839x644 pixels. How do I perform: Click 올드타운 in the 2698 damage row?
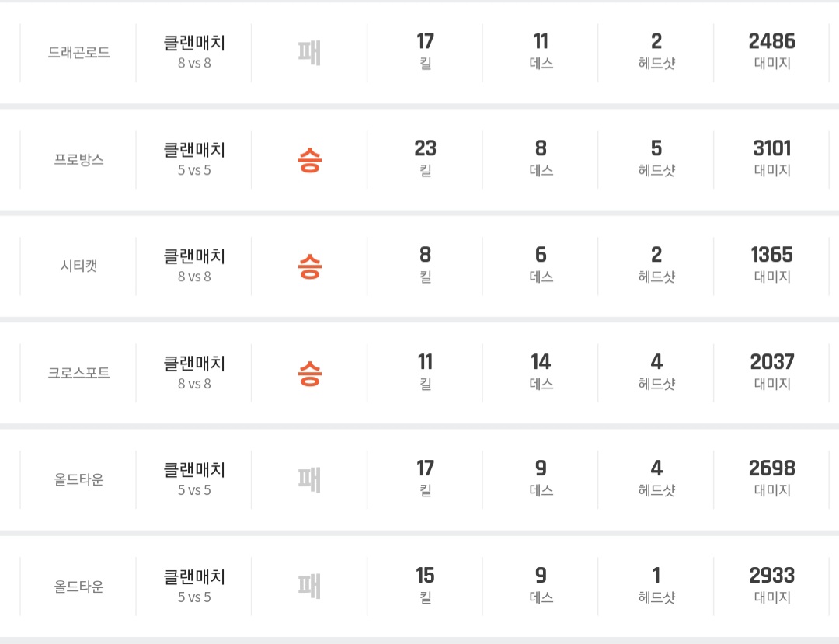[78, 479]
